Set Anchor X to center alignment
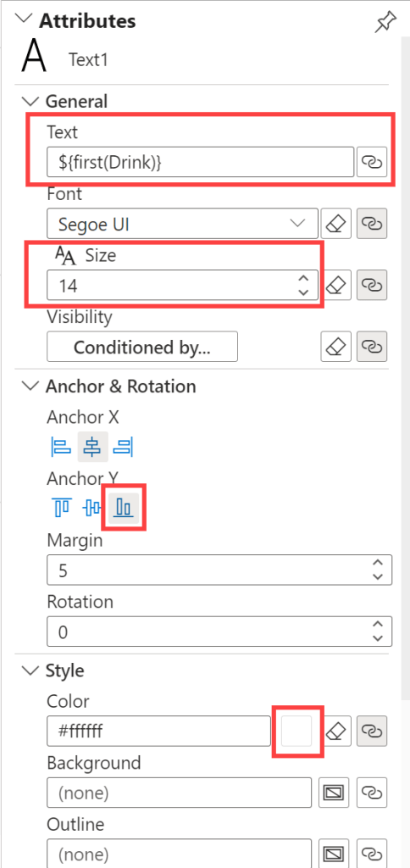Image resolution: width=410 pixels, height=868 pixels. (x=92, y=447)
